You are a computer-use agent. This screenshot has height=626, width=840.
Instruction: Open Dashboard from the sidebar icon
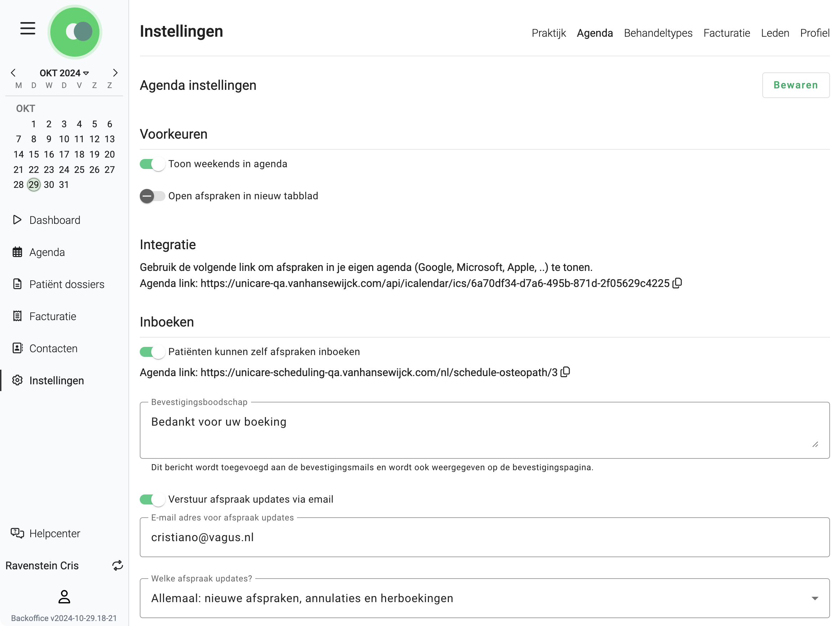coord(17,220)
